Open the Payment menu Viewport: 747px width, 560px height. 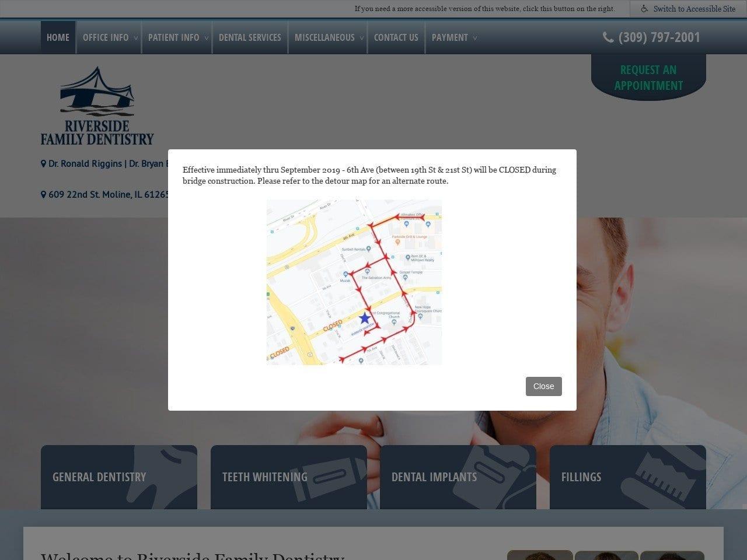(450, 37)
